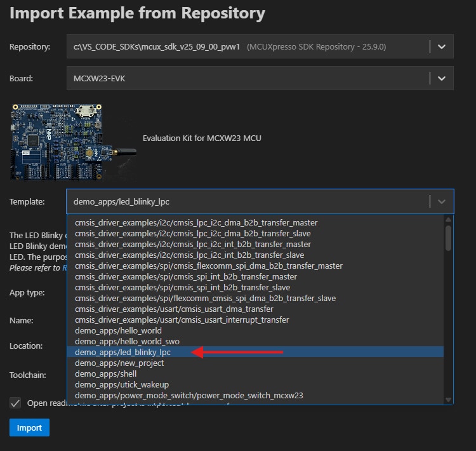Click the Template search input field

coord(248,201)
